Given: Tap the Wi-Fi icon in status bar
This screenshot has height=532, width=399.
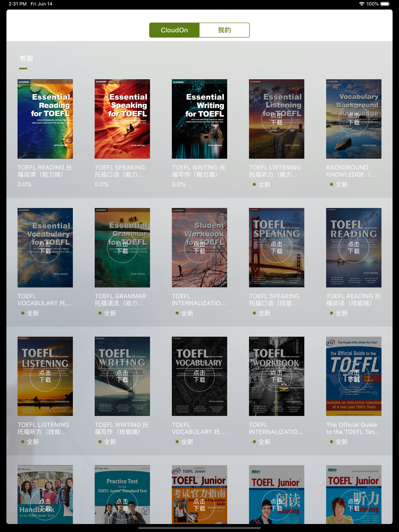Looking at the screenshot, I should 361,4.
